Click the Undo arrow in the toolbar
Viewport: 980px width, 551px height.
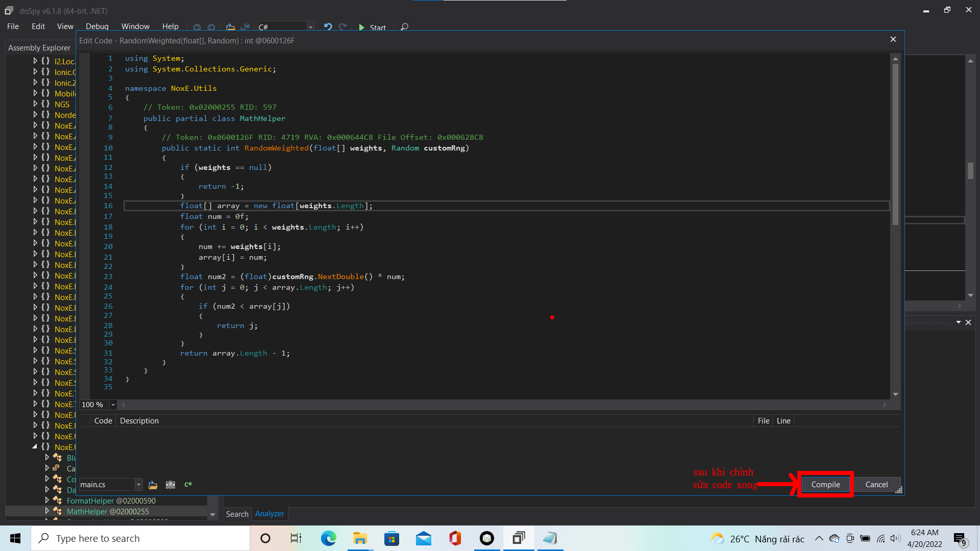click(328, 27)
